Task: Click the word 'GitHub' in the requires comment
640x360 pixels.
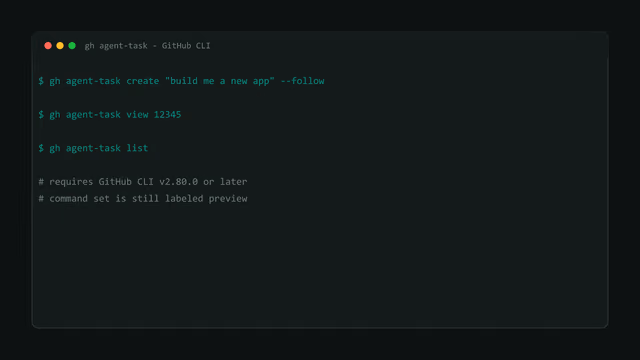Action: (115, 182)
